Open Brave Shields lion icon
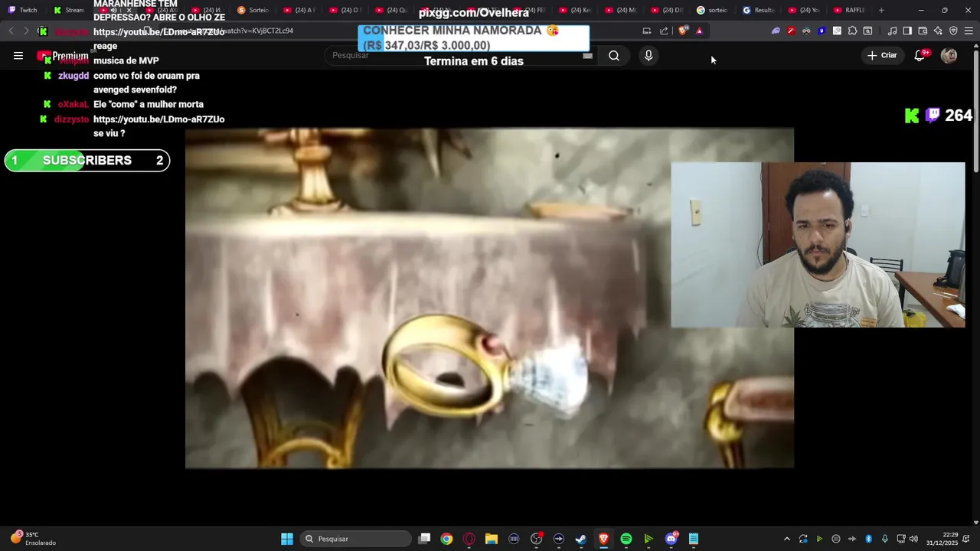The image size is (980, 551). [x=683, y=31]
